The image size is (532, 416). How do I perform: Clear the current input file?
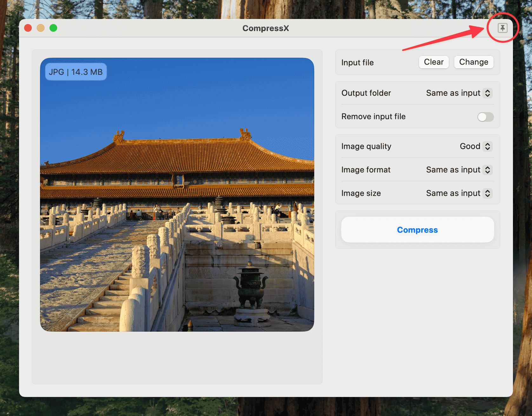click(x=434, y=62)
